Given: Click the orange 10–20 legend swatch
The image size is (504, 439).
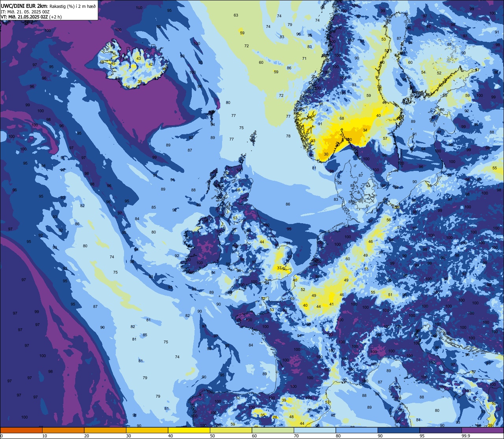Looking at the screenshot, I should [x=63, y=430].
